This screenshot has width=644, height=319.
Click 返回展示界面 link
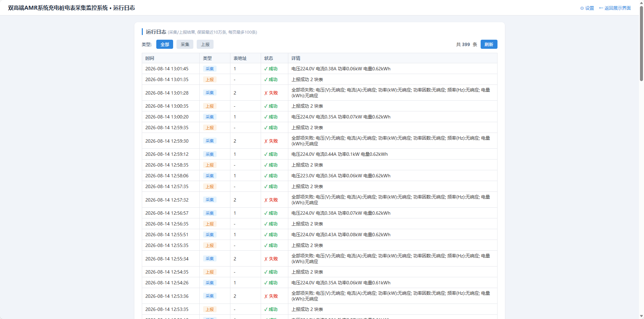(615, 8)
